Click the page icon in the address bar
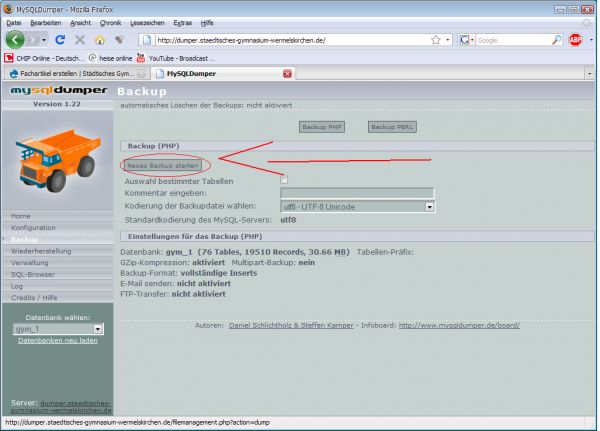This screenshot has height=431, width=600. [x=148, y=40]
